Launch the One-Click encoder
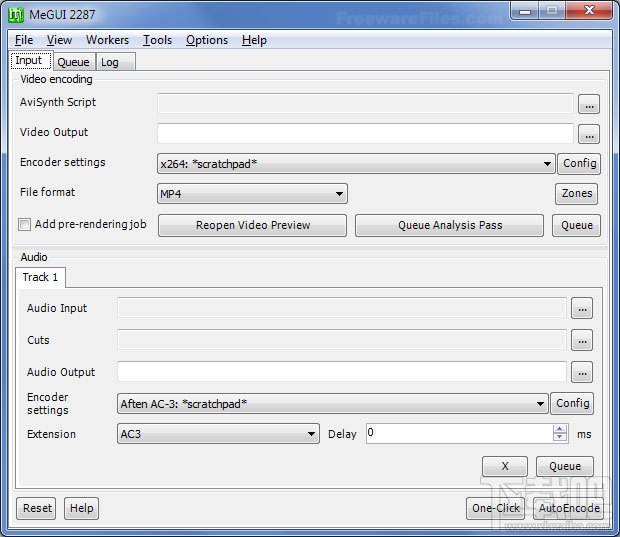This screenshot has width=620, height=537. (495, 508)
